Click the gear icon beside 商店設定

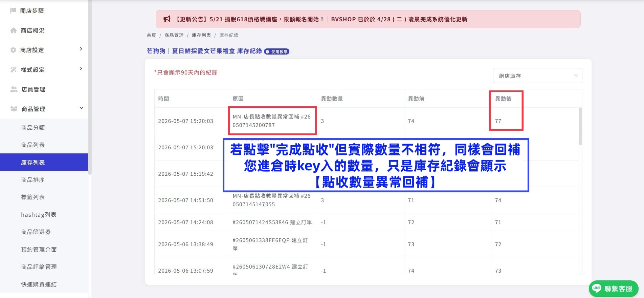tap(13, 50)
